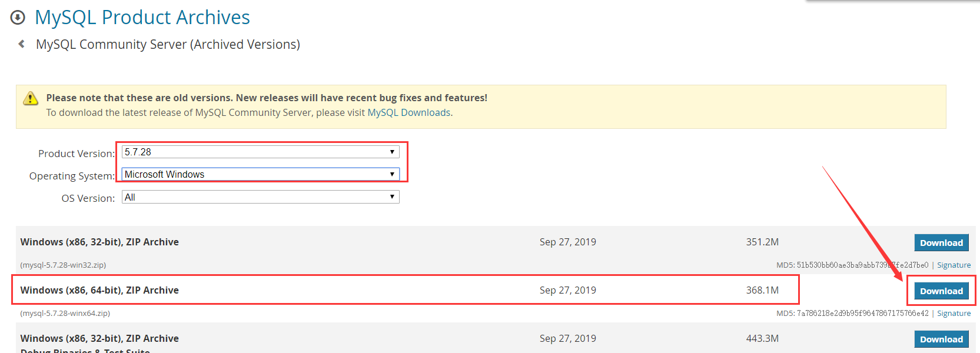The height and width of the screenshot is (353, 980).
Task: Click the arrow on the Product Version select
Action: point(392,152)
